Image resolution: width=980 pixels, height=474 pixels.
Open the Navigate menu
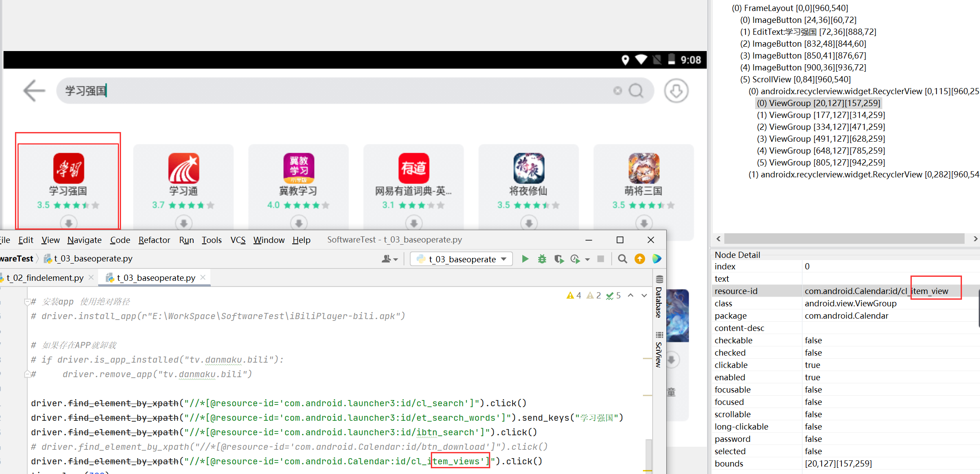click(84, 240)
